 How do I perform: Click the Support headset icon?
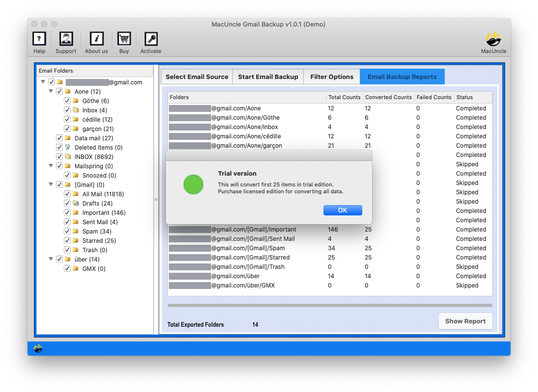tap(66, 38)
